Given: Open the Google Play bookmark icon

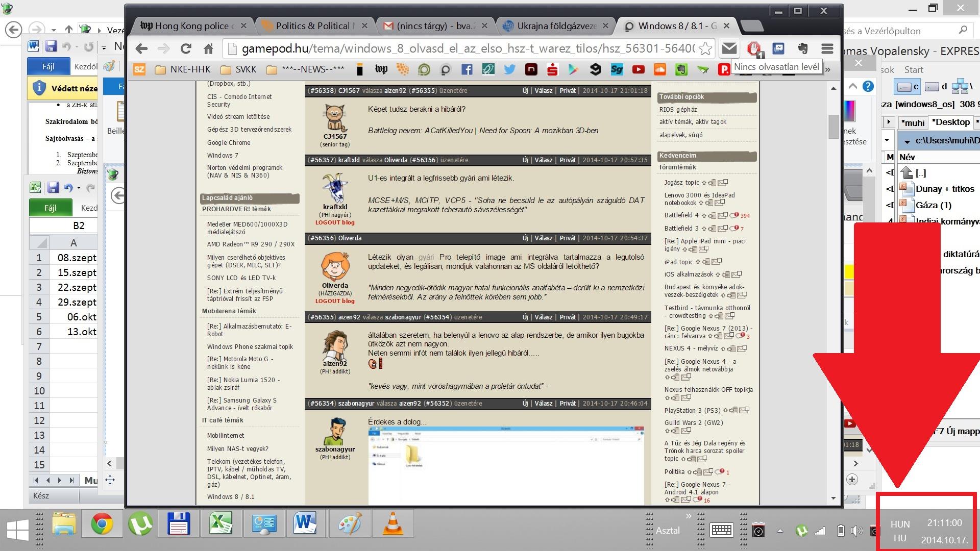Looking at the screenshot, I should [x=574, y=69].
